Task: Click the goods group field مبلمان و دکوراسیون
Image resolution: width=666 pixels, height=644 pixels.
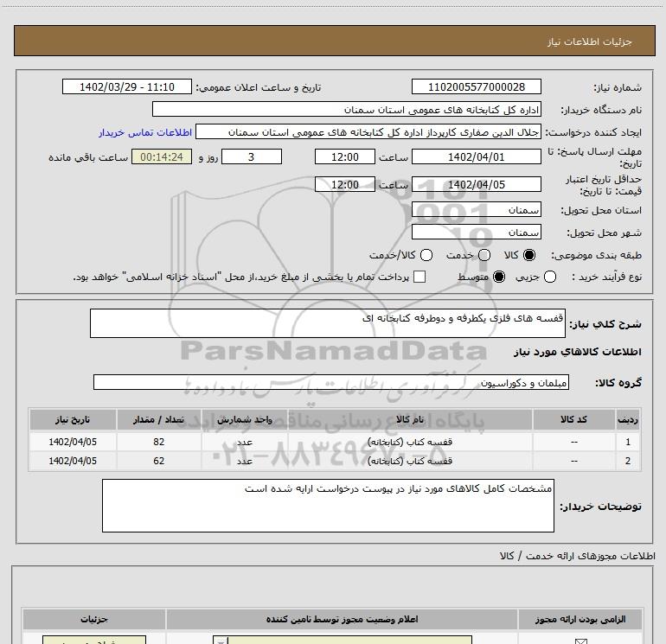Action: [331, 382]
